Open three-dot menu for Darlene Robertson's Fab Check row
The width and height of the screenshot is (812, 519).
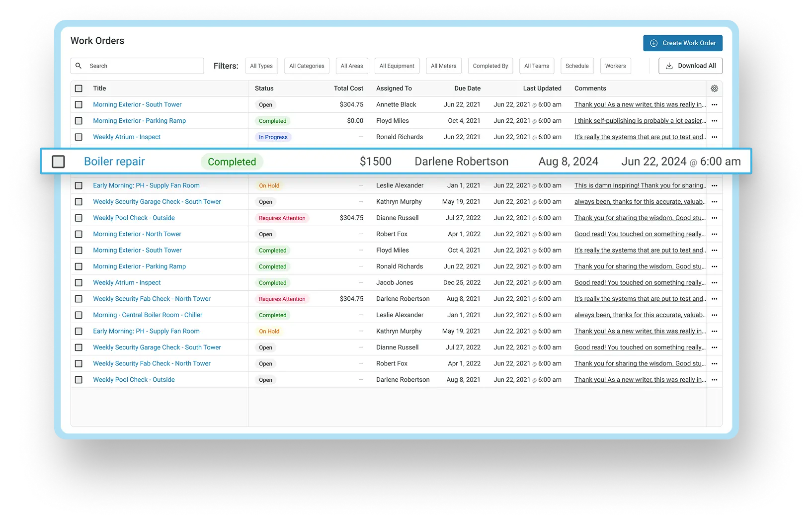click(714, 299)
